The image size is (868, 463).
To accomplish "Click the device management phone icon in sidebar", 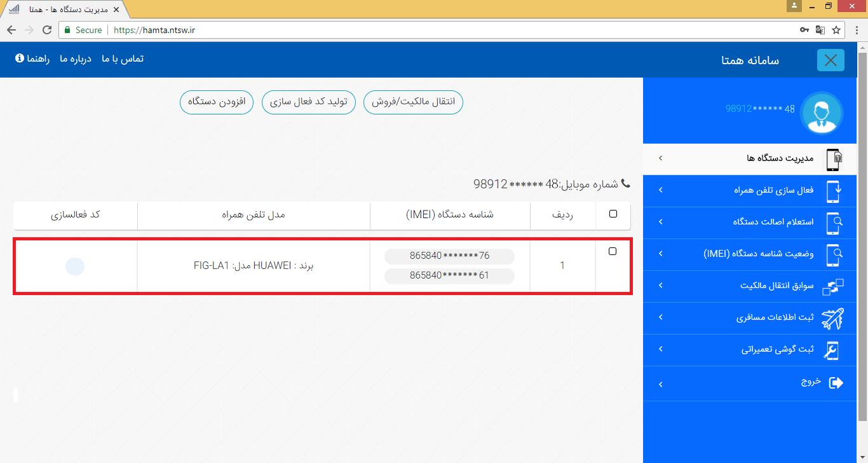I will tap(833, 159).
